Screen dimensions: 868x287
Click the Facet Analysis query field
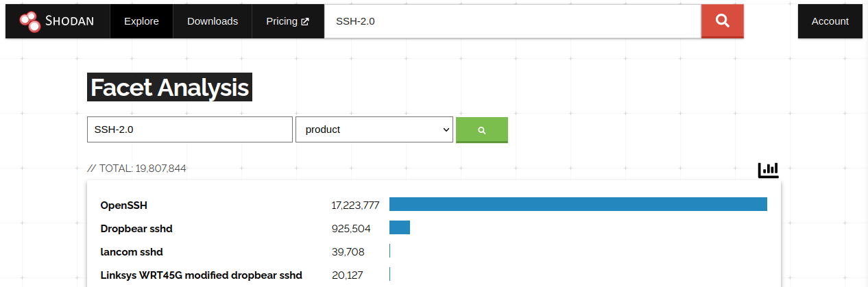[190, 129]
